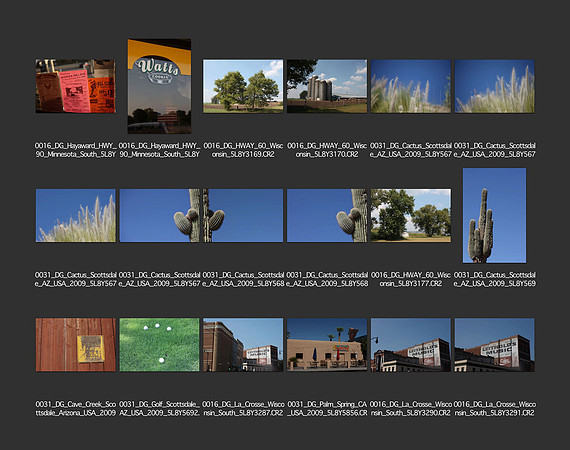Click filename La_Crosse_Wisconsin_South_5L8Y3287.CR2

tap(243, 409)
